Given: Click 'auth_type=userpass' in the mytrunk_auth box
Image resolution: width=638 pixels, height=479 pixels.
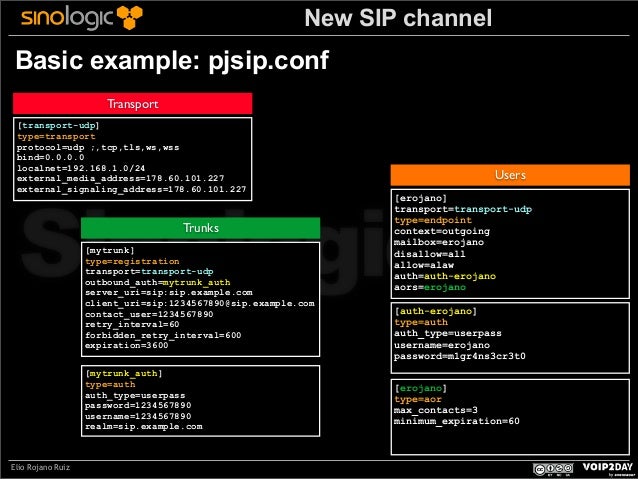Looking at the screenshot, I should pos(135,395).
